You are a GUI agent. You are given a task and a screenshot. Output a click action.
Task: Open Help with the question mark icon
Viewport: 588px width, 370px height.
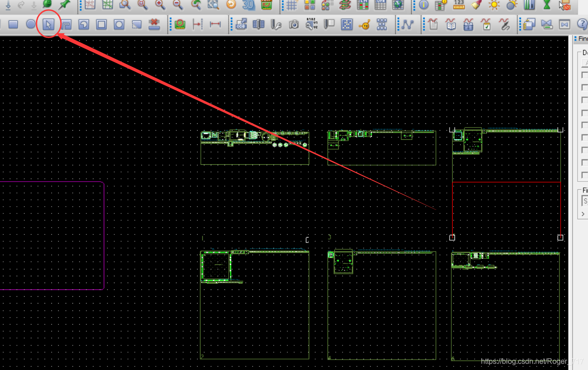pos(582,24)
